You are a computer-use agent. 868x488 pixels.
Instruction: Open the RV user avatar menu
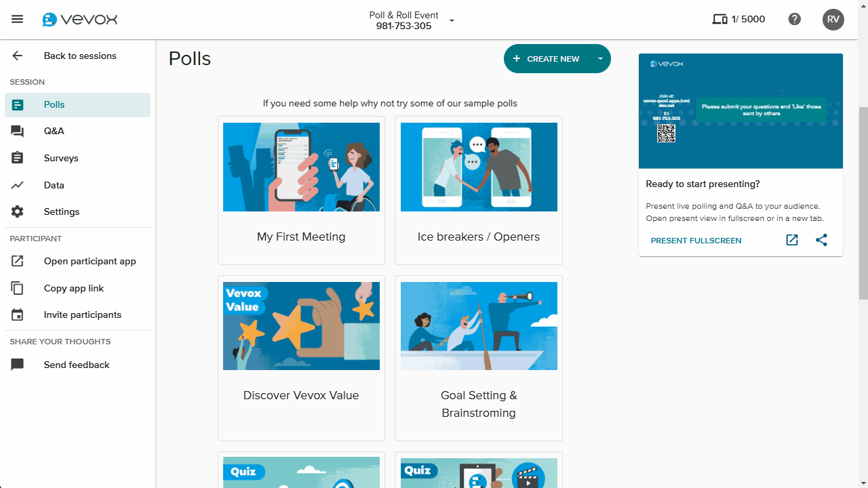[833, 20]
